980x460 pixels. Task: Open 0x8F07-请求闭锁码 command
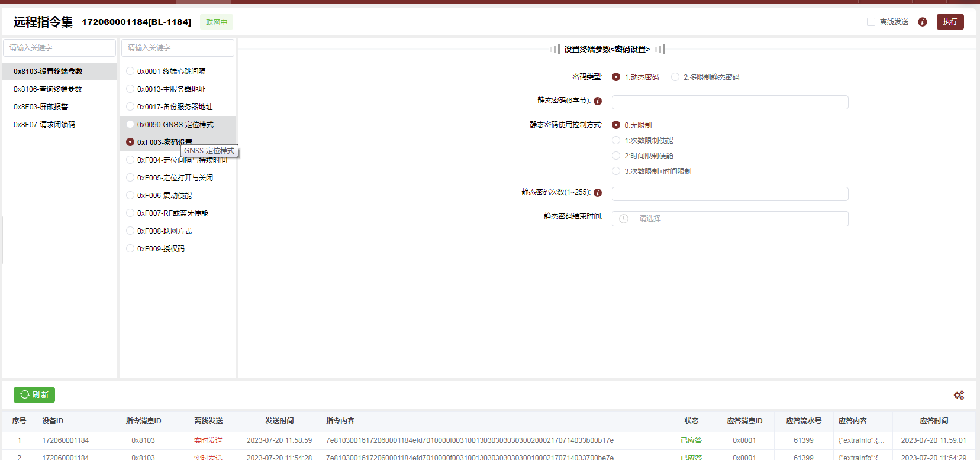point(44,125)
